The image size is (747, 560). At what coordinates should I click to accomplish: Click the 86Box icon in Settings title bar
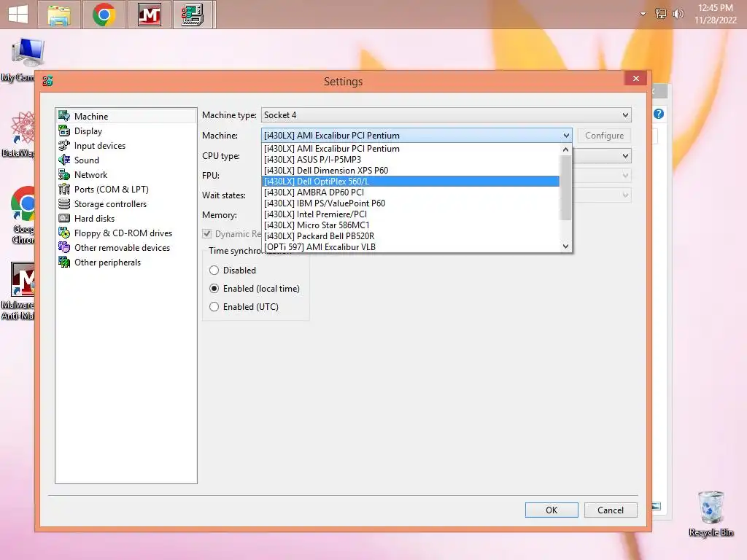47,81
